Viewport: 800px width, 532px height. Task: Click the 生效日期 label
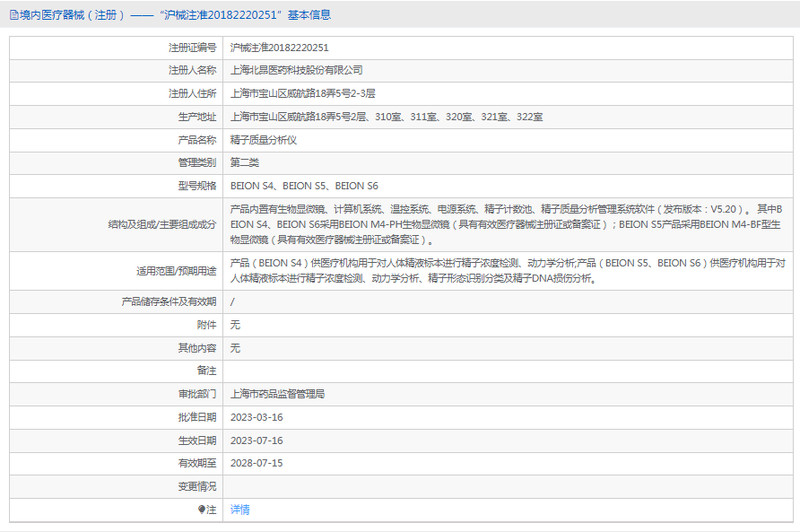click(x=197, y=440)
